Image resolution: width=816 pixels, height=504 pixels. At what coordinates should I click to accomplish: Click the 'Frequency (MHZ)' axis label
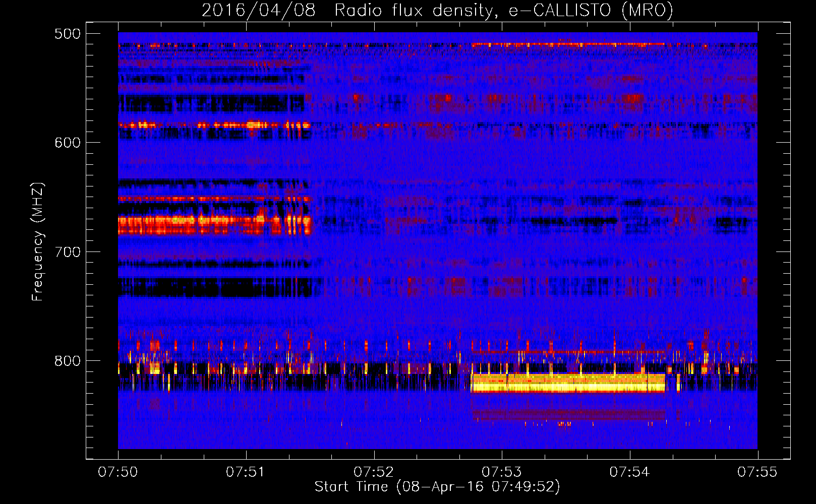[x=38, y=242]
